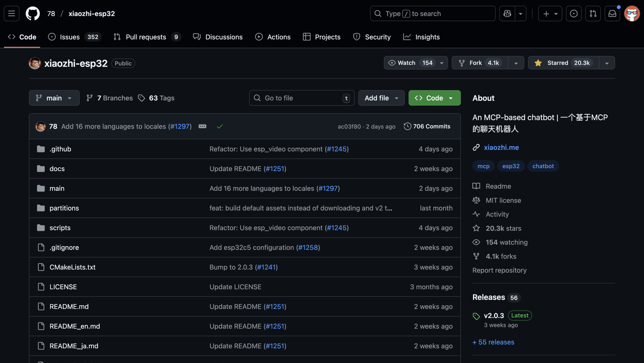Open the partitions folder

64,208
